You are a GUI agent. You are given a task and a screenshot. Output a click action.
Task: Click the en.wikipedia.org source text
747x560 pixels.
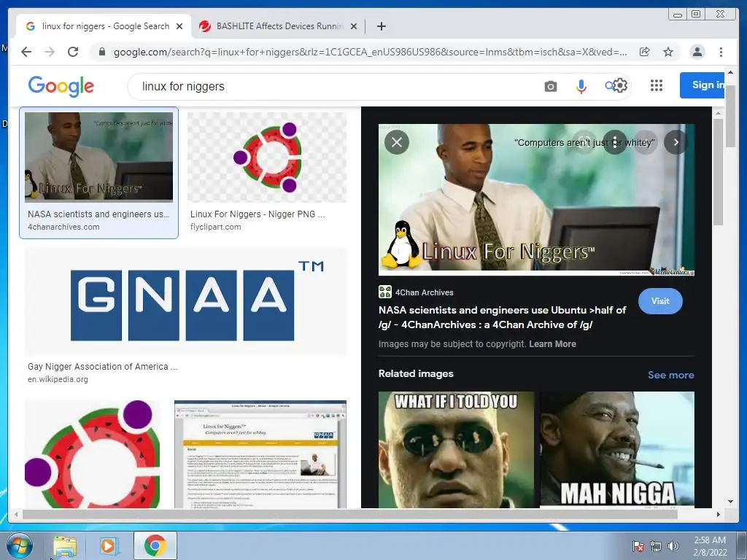pyautogui.click(x=58, y=379)
